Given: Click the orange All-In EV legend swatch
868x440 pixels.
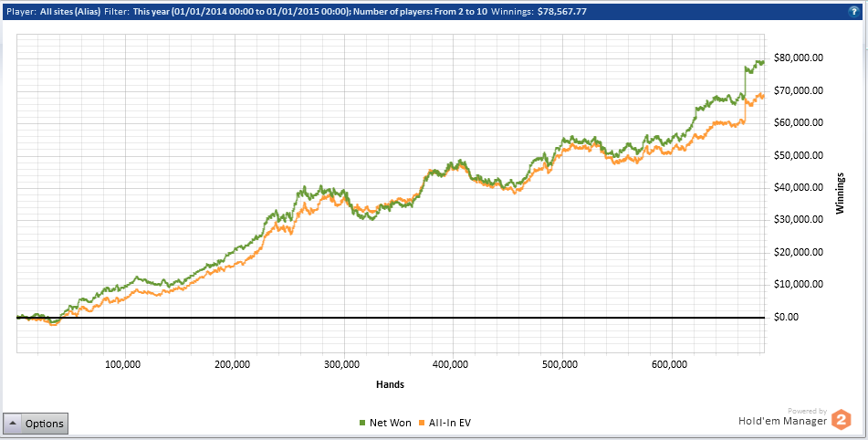Looking at the screenshot, I should pos(422,423).
